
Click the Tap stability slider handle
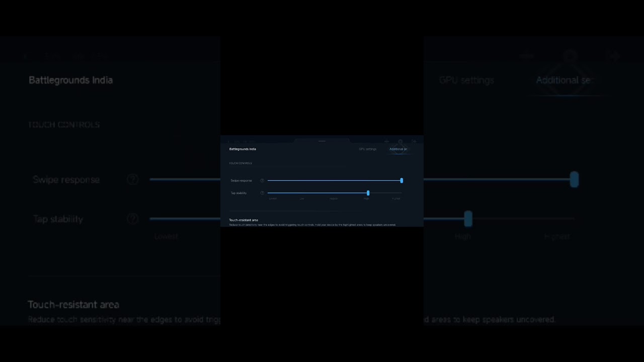(368, 193)
